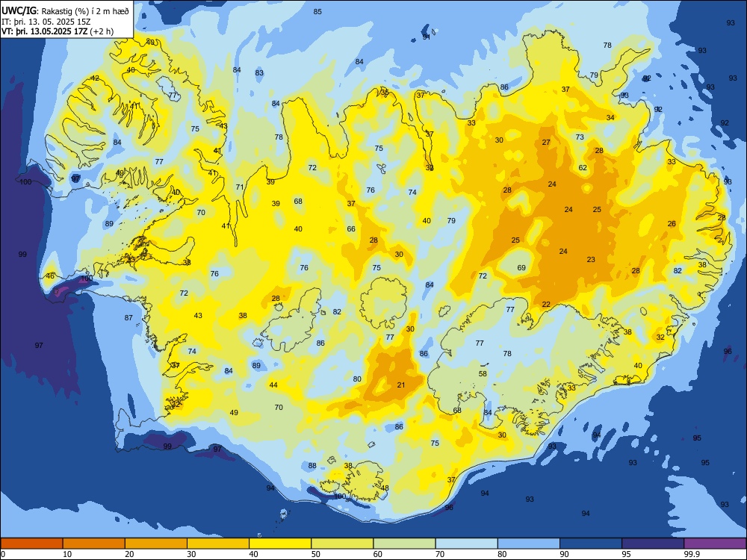
Task: Click the humidity value 27 on the map
Action: point(546,143)
